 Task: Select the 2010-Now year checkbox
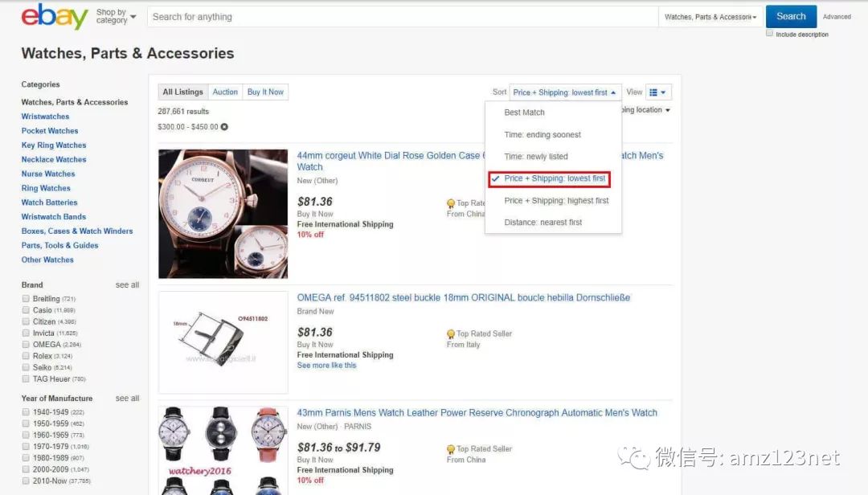[x=27, y=481]
